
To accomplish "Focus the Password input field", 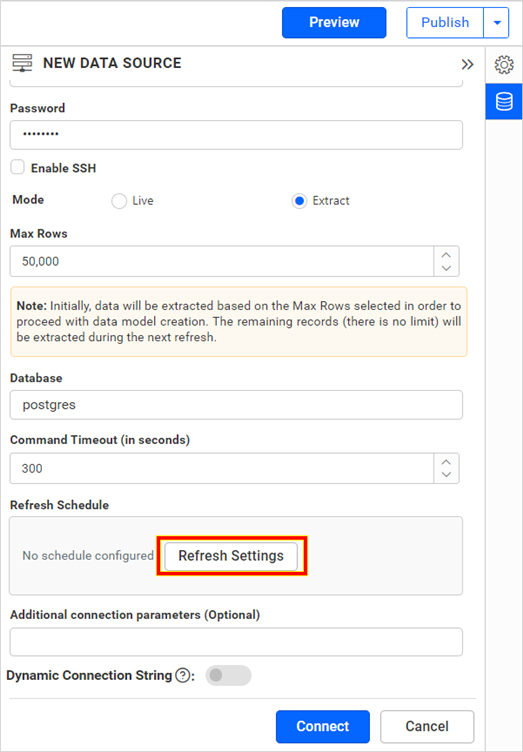I will coord(236,135).
